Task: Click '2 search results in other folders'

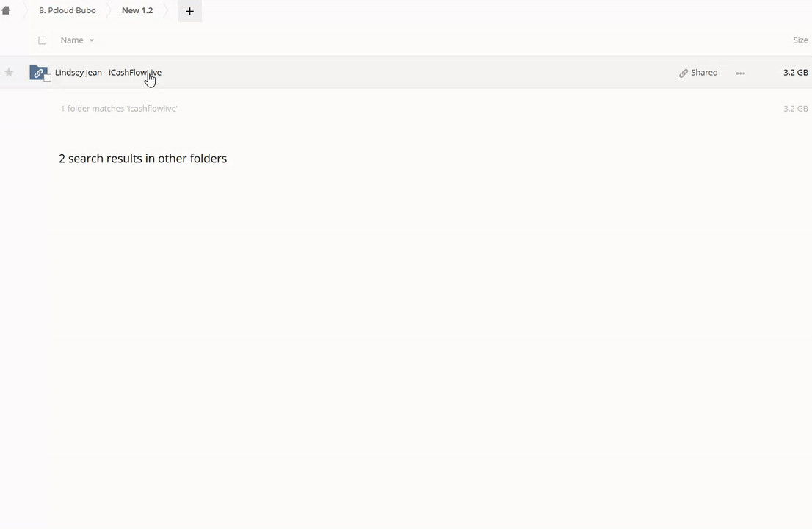Action: tap(142, 159)
